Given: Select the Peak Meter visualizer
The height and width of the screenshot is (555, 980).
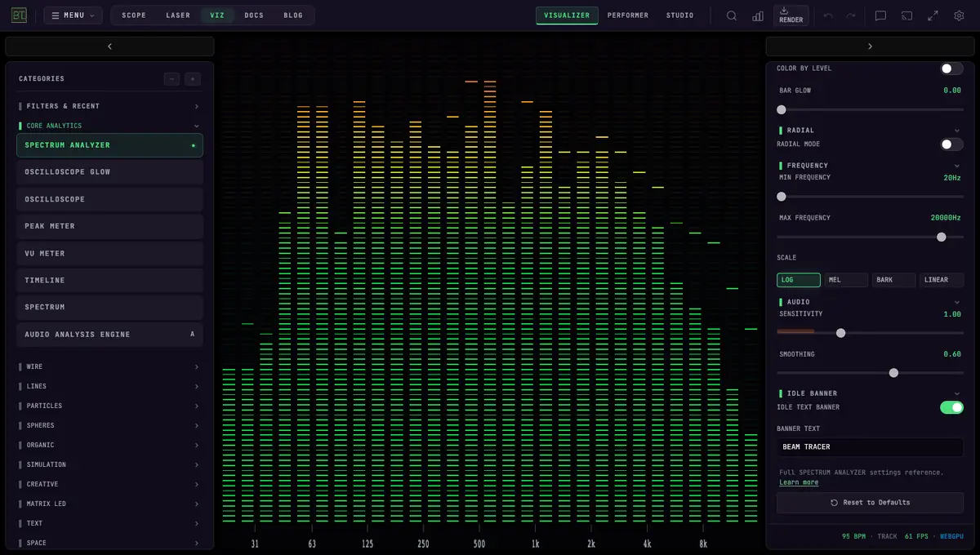Looking at the screenshot, I should point(109,226).
